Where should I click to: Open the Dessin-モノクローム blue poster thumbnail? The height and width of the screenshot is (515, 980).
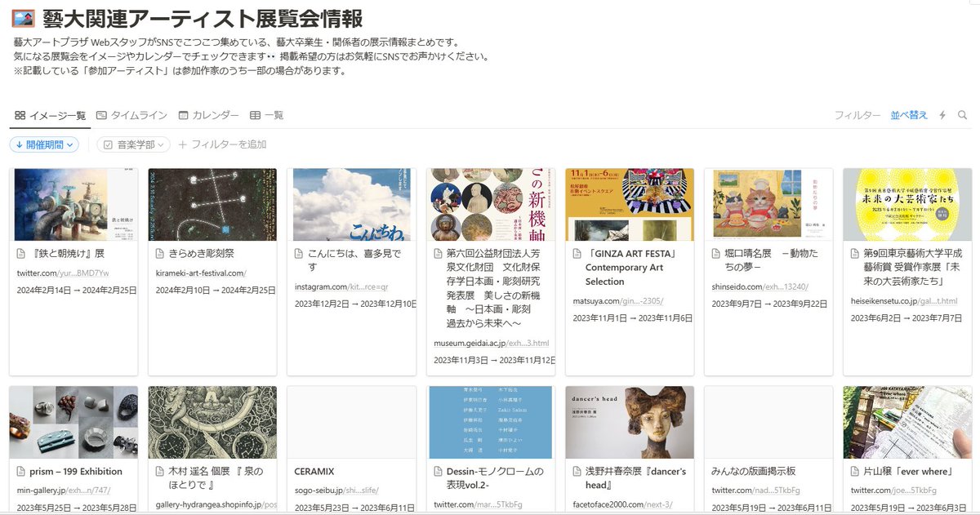click(490, 423)
